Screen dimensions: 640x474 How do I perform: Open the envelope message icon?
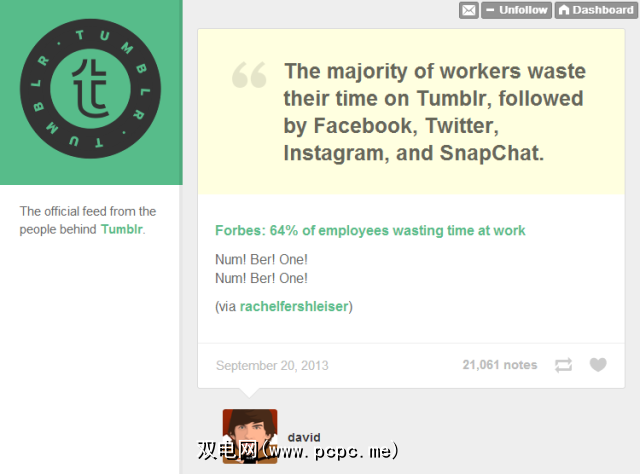(468, 10)
